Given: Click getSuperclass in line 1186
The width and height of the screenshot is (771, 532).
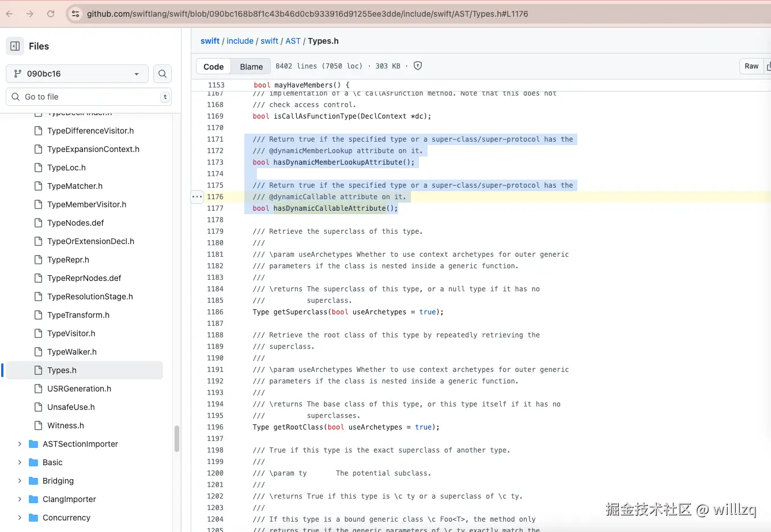Looking at the screenshot, I should (x=300, y=312).
